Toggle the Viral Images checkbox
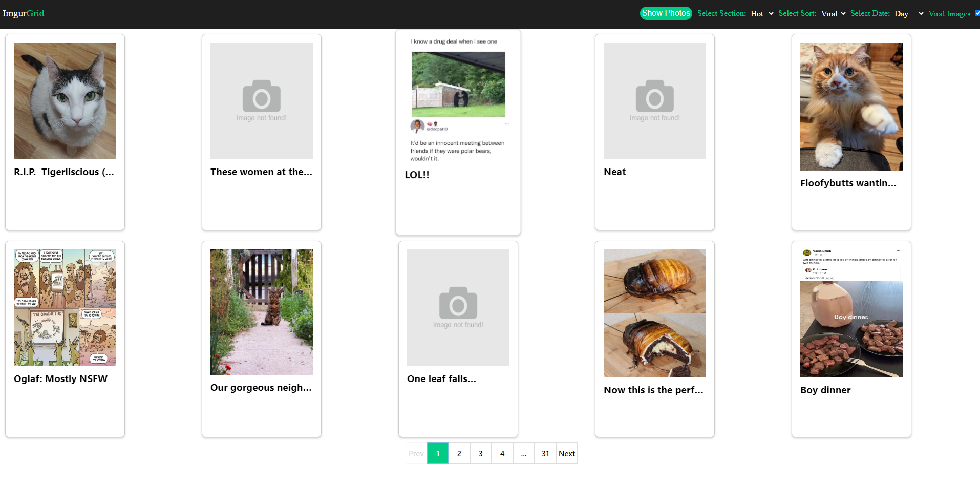 point(977,13)
